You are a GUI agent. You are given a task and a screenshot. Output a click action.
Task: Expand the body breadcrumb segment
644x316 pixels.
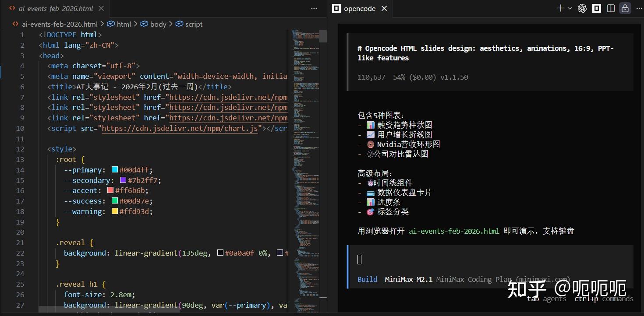tap(153, 24)
